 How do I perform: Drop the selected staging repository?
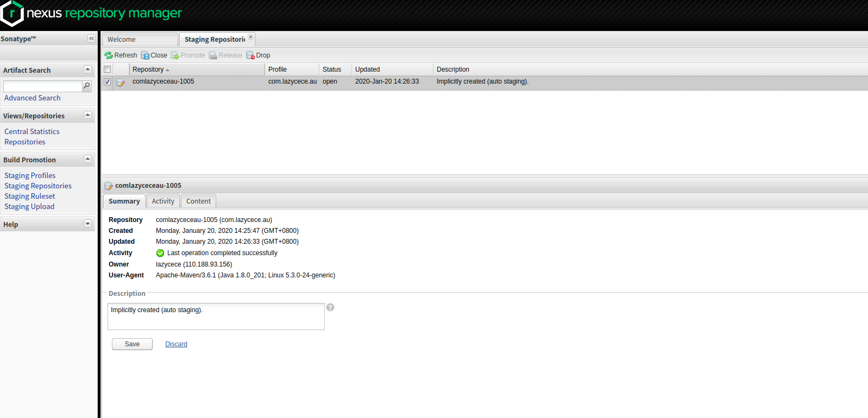point(258,55)
